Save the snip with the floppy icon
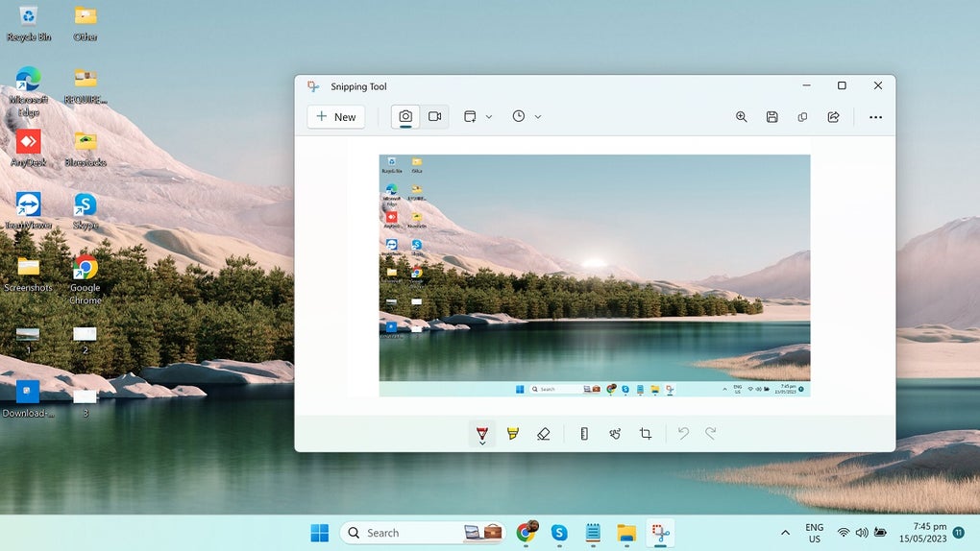The image size is (980, 551). tap(772, 117)
